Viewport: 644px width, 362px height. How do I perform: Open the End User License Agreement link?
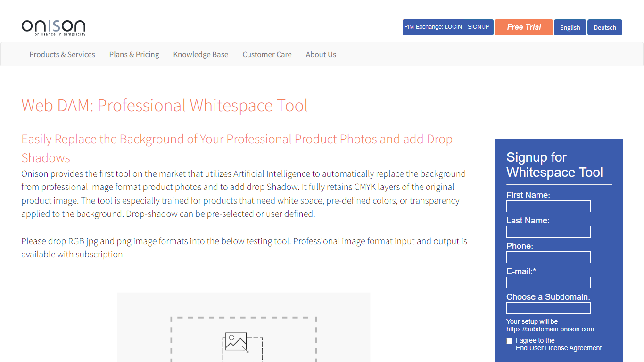559,348
